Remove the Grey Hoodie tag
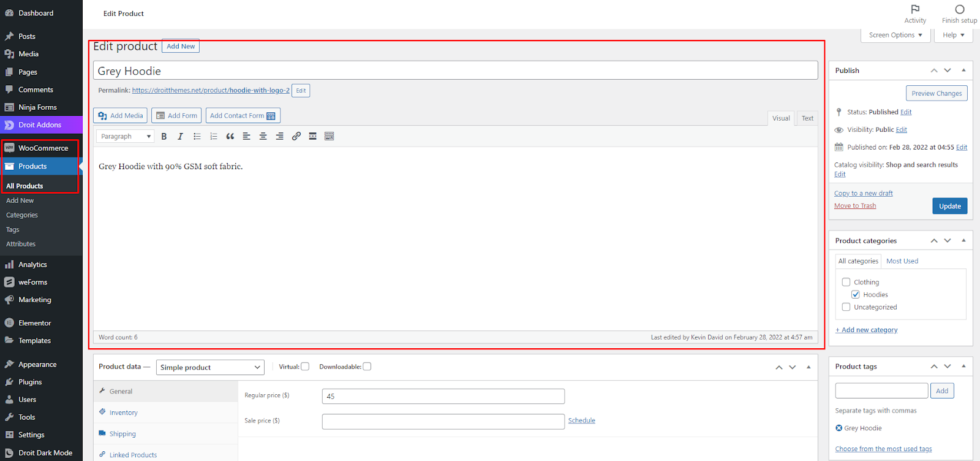The width and height of the screenshot is (980, 461). click(839, 428)
